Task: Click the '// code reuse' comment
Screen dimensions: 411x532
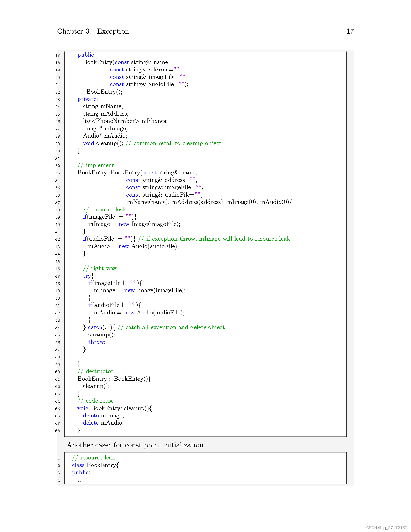Action: pyautogui.click(x=96, y=401)
